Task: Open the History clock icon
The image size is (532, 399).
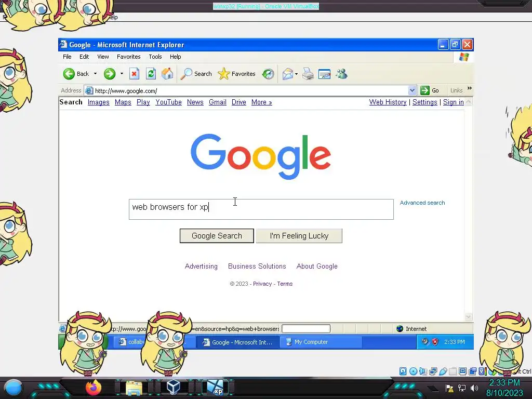Action: (x=268, y=74)
